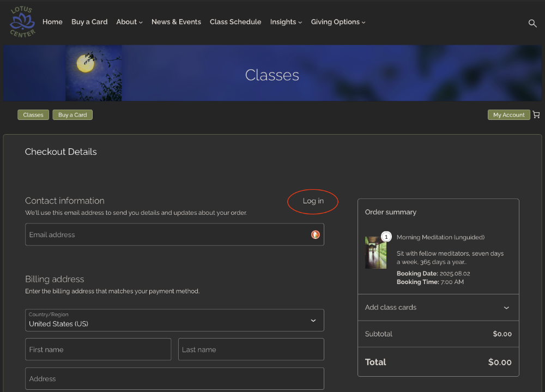Open the Class Schedule page
The image size is (545, 392).
point(235,22)
